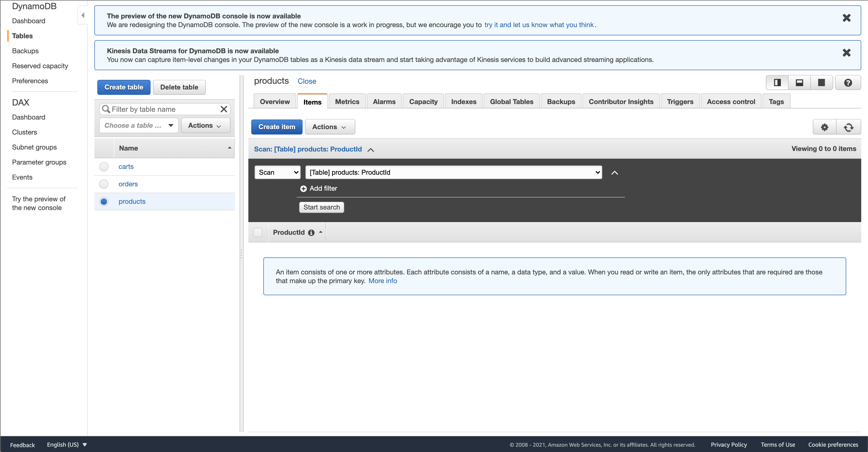Image resolution: width=868 pixels, height=452 pixels.
Task: Open Parameter groups in sidebar
Action: [39, 162]
